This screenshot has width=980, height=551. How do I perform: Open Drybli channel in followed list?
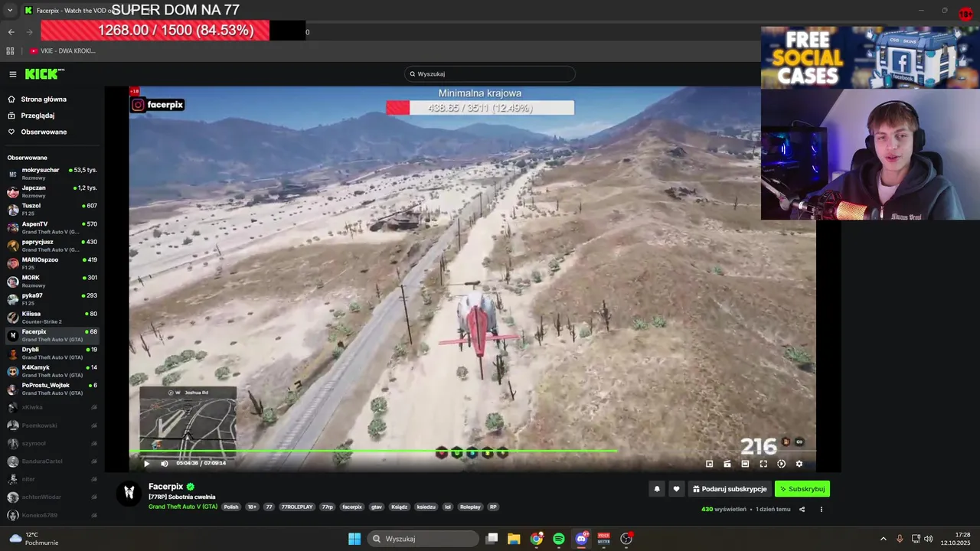pyautogui.click(x=51, y=354)
